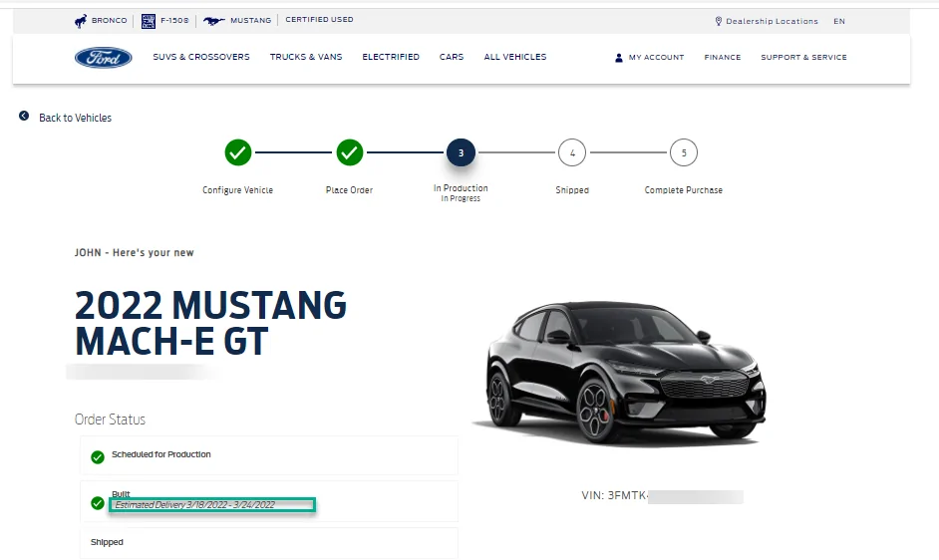Click the Dealership Locations pin icon
The image size is (939, 560).
coord(718,21)
